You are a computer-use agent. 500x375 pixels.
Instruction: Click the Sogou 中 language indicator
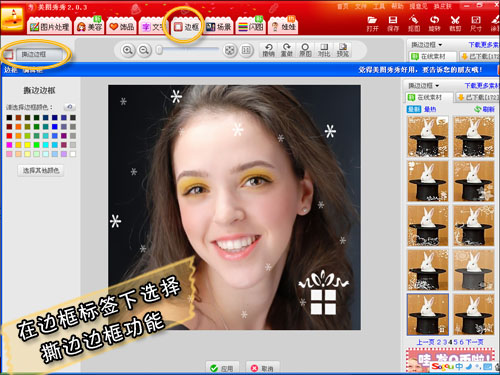pos(459,366)
